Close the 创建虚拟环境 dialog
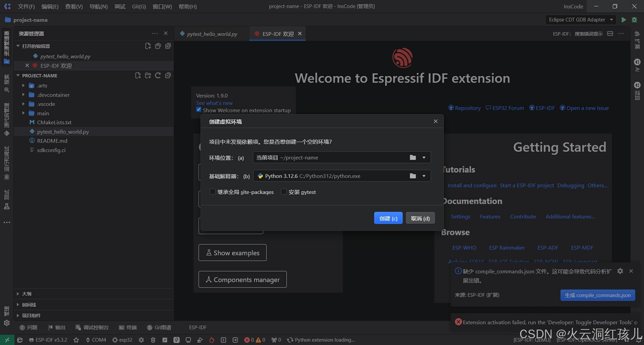Image resolution: width=644 pixels, height=345 pixels. [435, 121]
